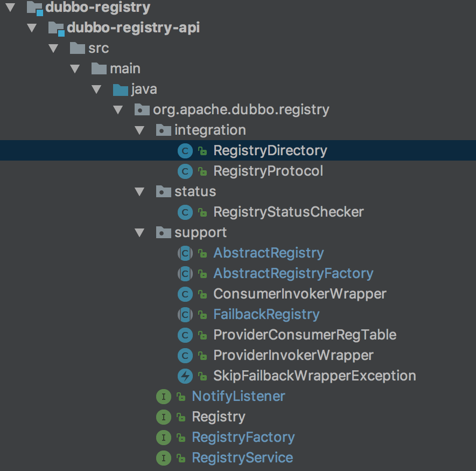This screenshot has height=471, width=476.
Task: Click the main folder icon
Action: [99, 68]
